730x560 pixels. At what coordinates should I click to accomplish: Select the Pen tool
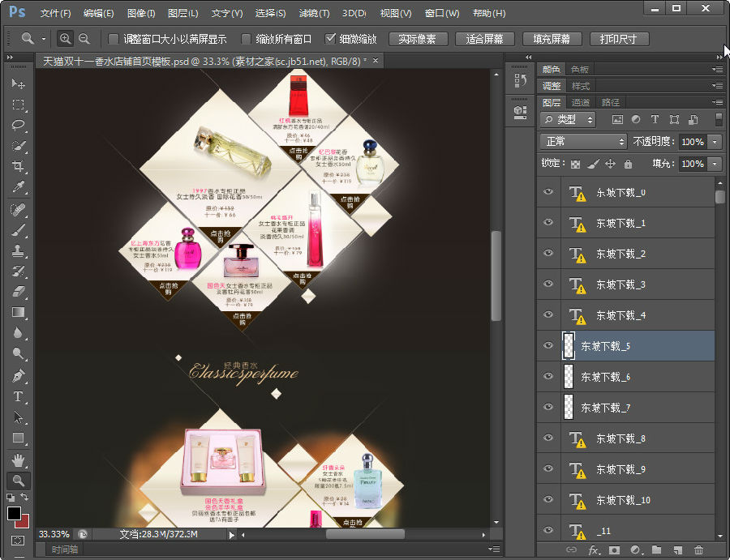tap(18, 376)
